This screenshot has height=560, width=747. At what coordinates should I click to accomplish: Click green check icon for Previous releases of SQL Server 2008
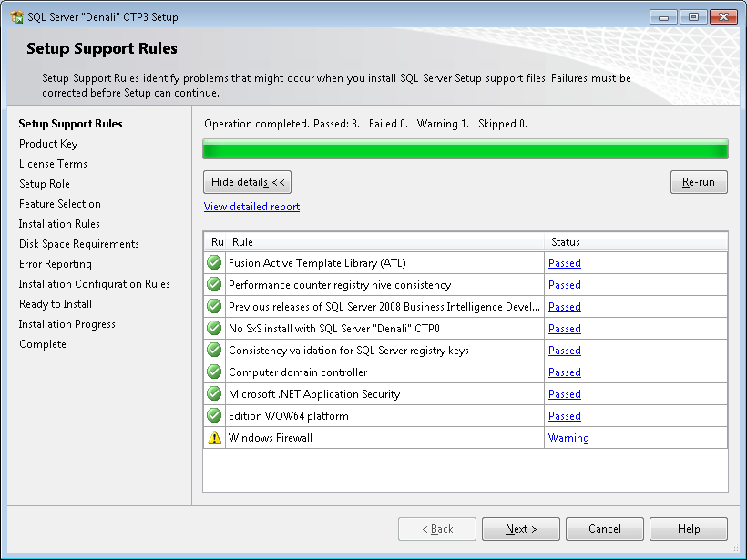[214, 306]
